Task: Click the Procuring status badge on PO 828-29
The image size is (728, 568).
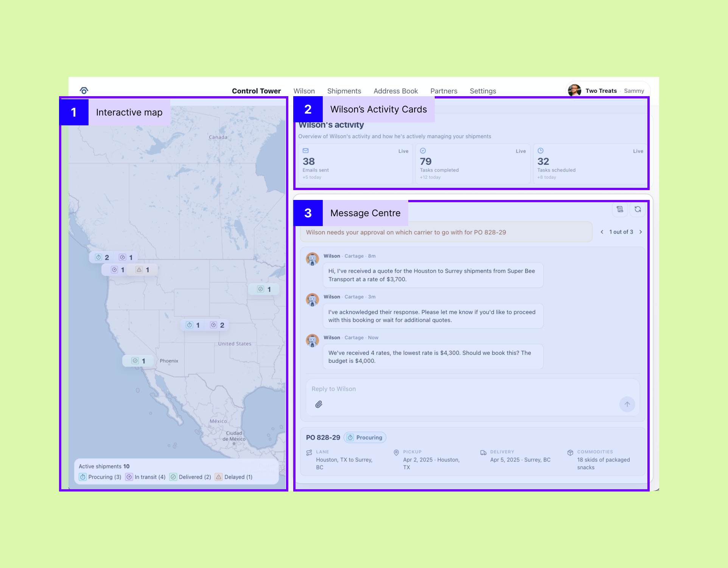Action: (x=365, y=438)
